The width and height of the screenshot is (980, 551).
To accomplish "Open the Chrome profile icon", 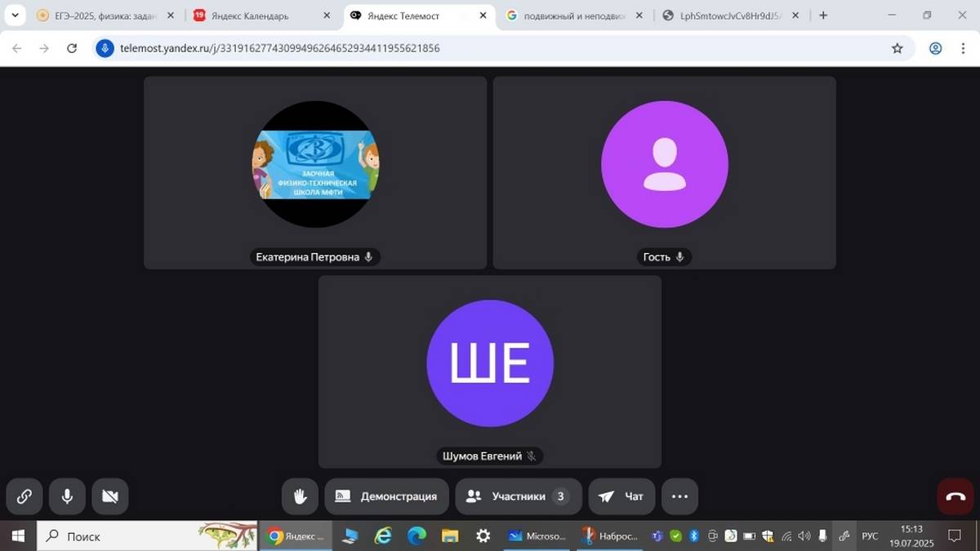I will coord(936,48).
